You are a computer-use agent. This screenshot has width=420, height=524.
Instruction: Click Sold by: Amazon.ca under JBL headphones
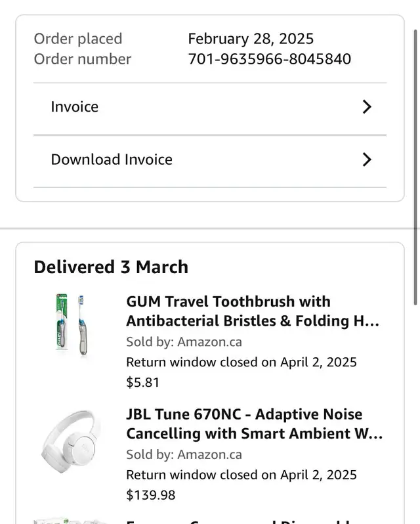[x=184, y=454]
